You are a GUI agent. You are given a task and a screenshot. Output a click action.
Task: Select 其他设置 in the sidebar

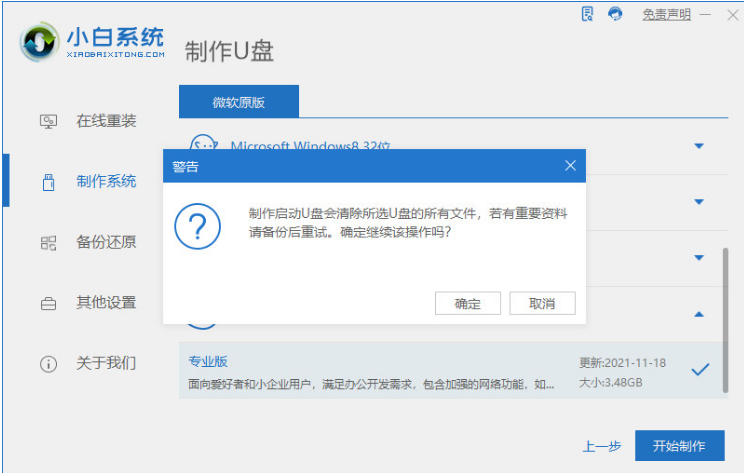coord(106,302)
